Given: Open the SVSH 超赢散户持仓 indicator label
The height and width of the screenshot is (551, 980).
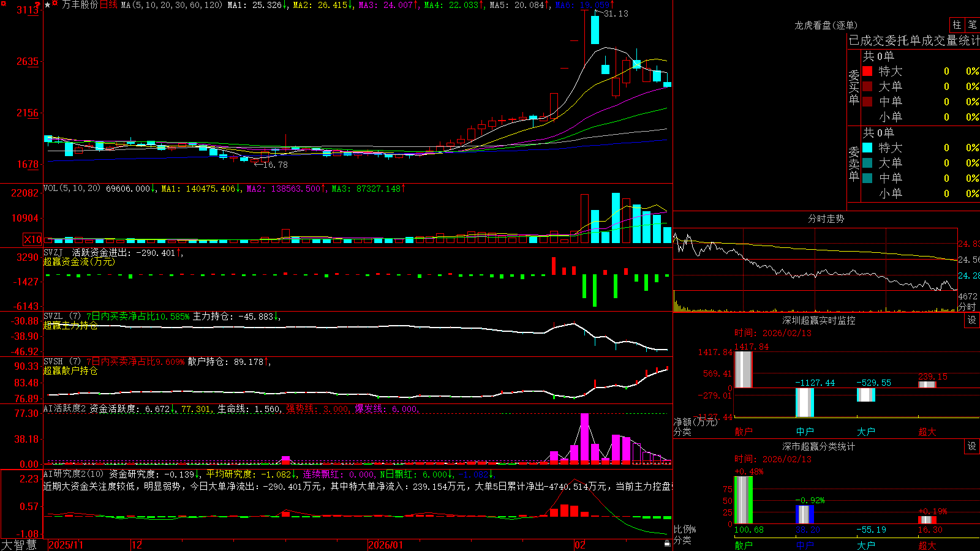Looking at the screenshot, I should [62, 362].
